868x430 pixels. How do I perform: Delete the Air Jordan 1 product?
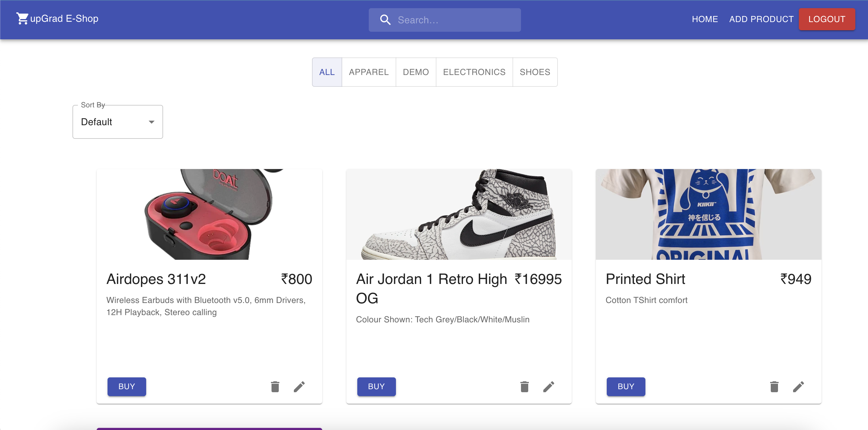click(524, 386)
